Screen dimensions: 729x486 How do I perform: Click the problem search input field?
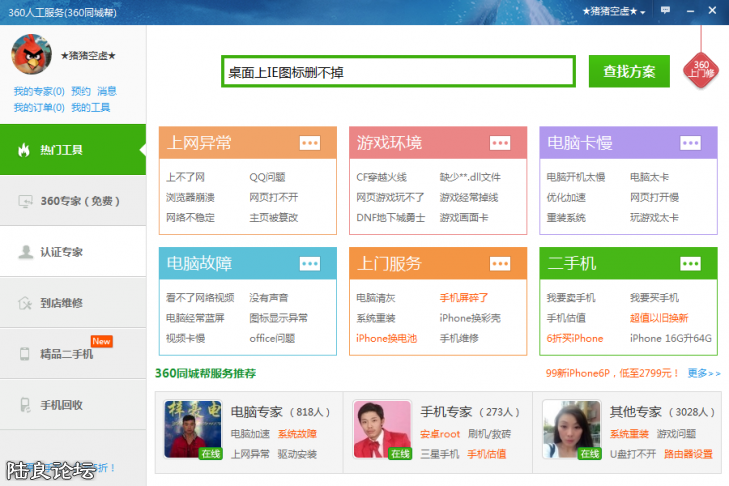click(x=398, y=72)
